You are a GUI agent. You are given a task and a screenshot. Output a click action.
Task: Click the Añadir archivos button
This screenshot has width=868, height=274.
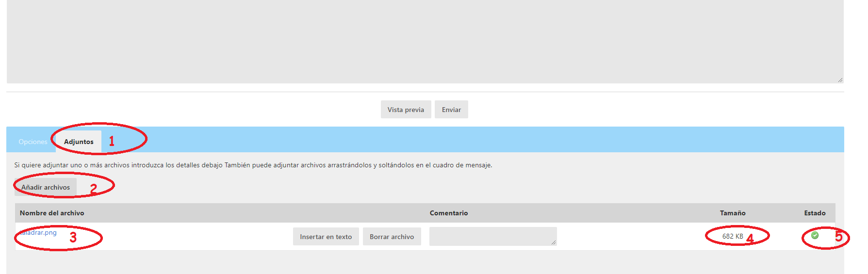pyautogui.click(x=46, y=187)
